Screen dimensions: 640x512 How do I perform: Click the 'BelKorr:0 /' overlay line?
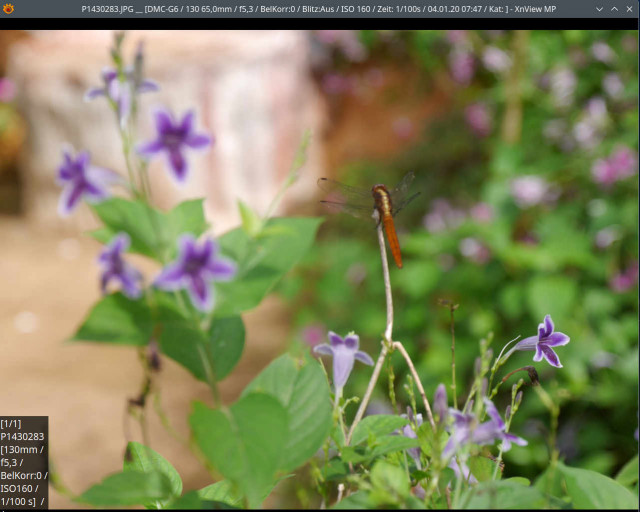tap(24, 476)
